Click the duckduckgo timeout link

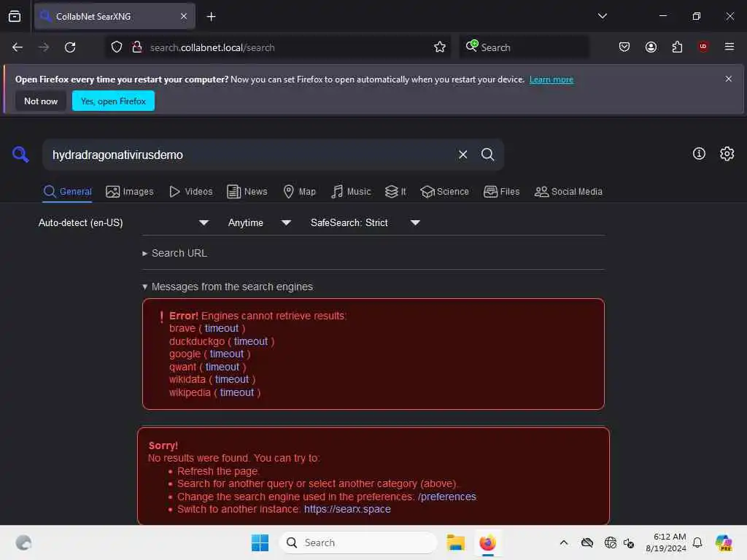tap(251, 341)
